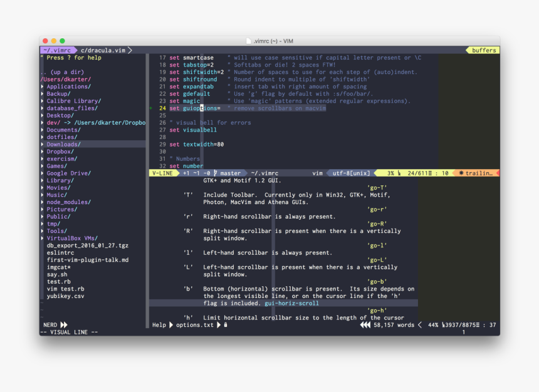Place cursor on line 27 set visualbell
539x392 pixels.
[193, 130]
